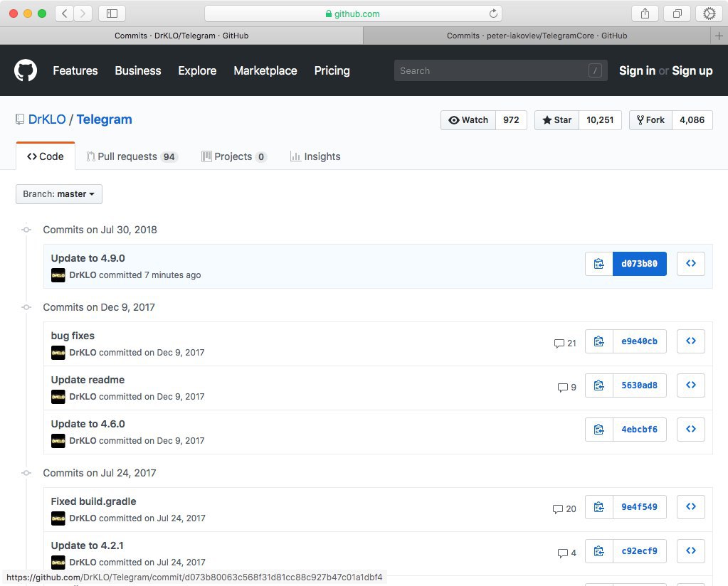Expand the Branch: master dropdown

pos(59,194)
